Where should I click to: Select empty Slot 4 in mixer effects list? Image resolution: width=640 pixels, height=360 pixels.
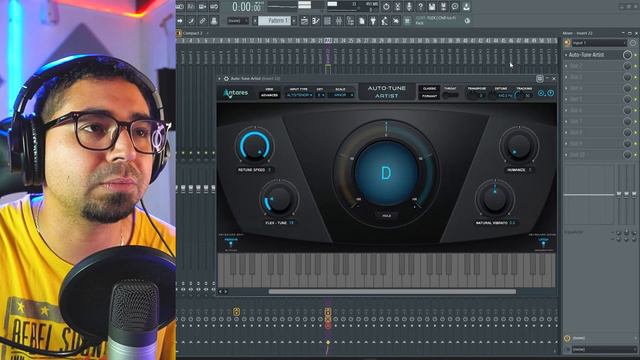[593, 88]
